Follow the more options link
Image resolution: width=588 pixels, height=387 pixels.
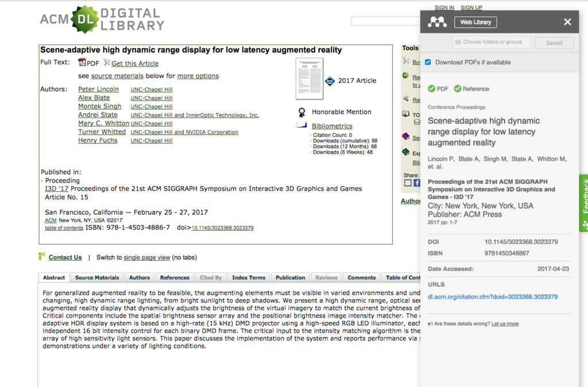pos(198,76)
